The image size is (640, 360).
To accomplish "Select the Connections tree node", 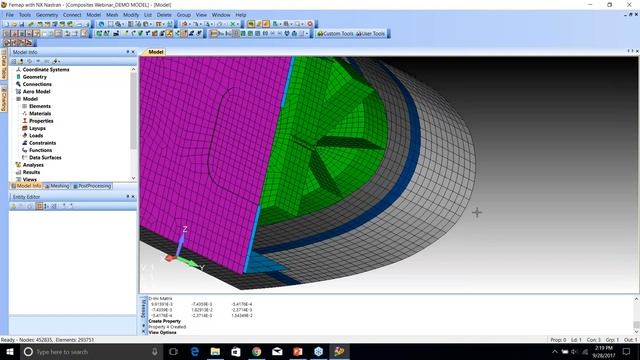I will pos(37,84).
